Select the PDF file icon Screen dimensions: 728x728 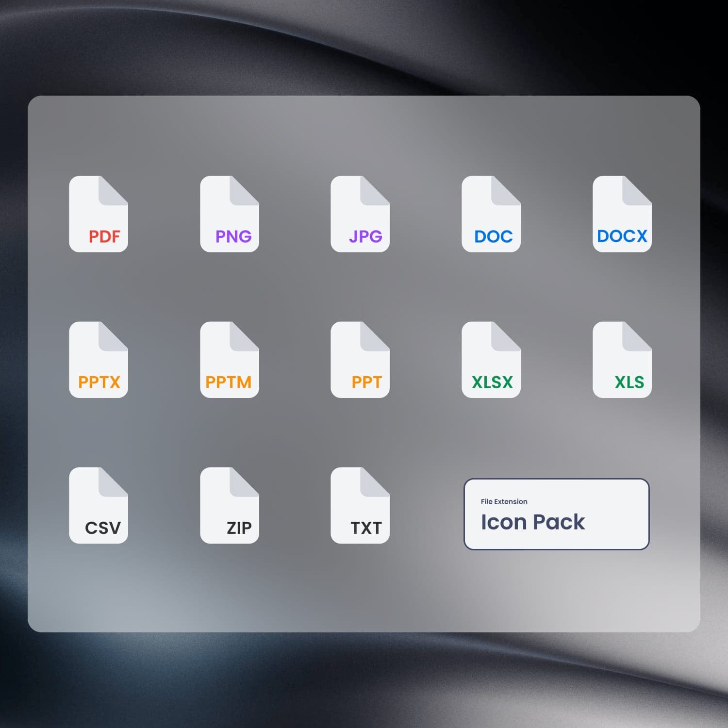tap(99, 214)
